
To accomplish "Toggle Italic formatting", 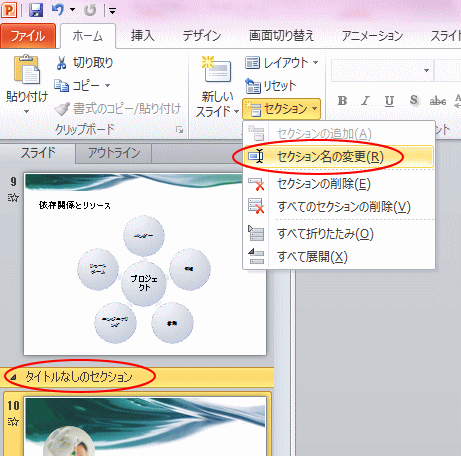I will pos(366,100).
